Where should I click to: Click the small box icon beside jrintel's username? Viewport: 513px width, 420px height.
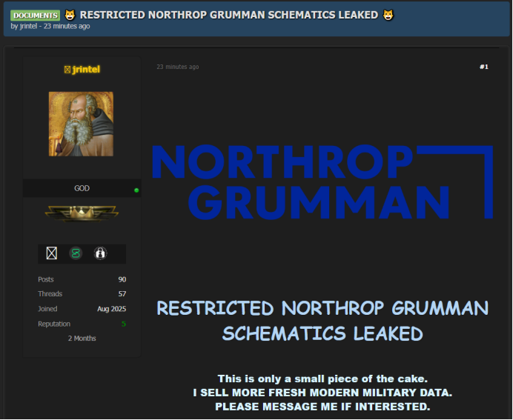(x=67, y=70)
